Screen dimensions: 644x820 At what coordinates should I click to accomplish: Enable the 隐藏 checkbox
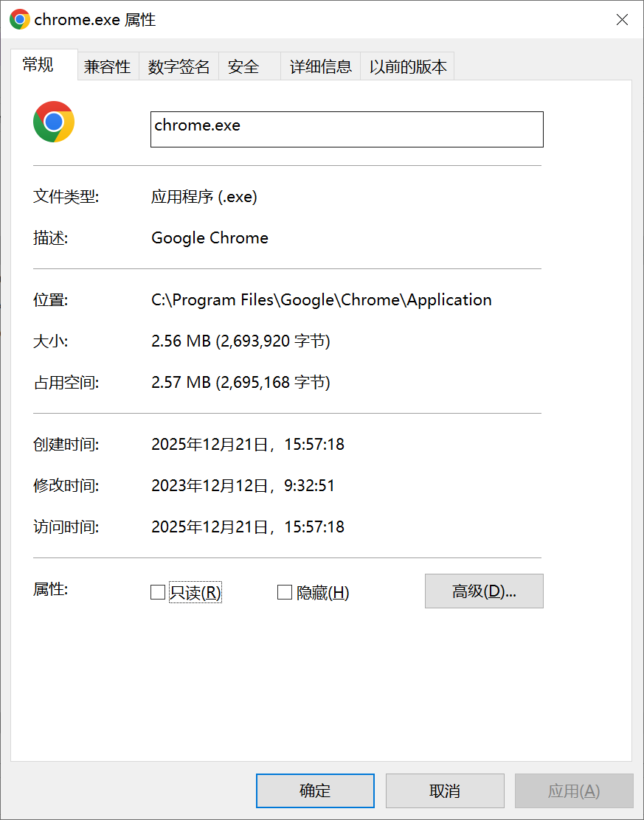(284, 591)
